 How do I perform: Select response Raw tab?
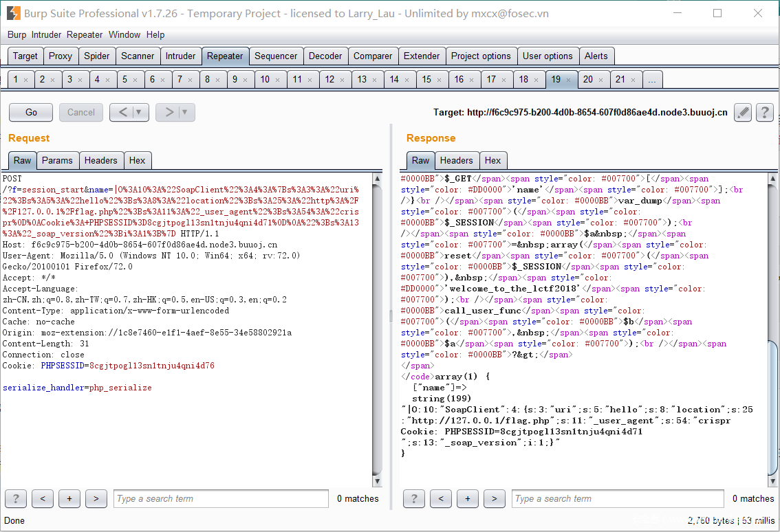click(x=420, y=161)
